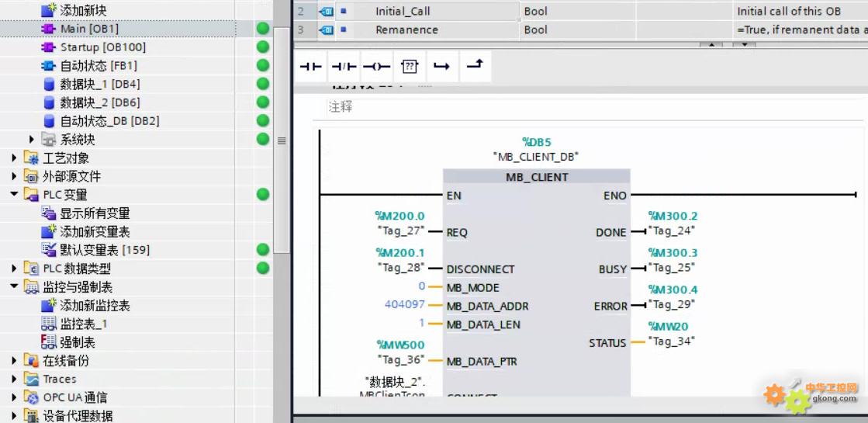Open 显示所有变量 item
Viewport: 868px width, 423px height.
pos(95,213)
